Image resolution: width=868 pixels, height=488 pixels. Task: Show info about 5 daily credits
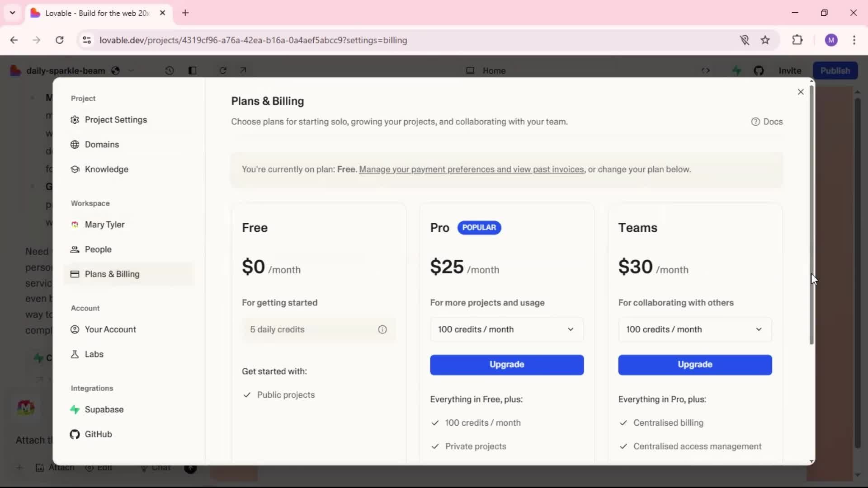point(382,329)
